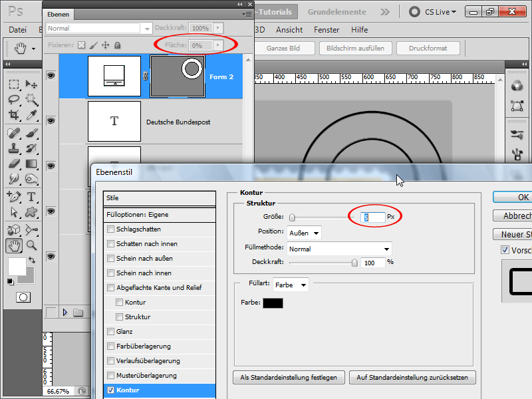Select the Path Selection tool
532x399 pixels.
point(14,212)
